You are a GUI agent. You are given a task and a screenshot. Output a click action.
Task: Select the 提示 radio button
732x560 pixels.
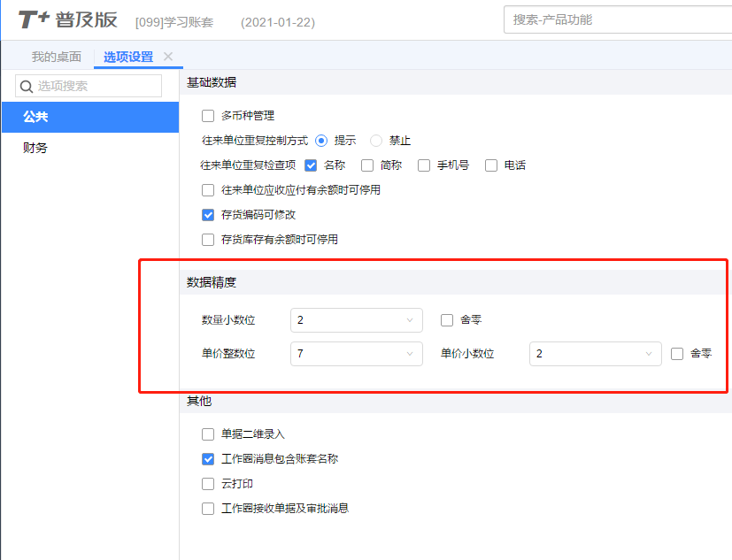tap(321, 141)
